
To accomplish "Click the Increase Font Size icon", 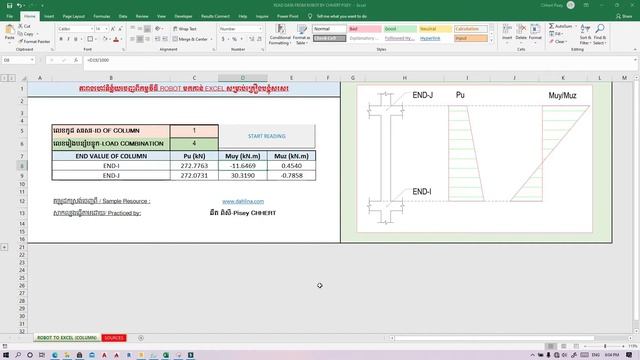I will coord(113,29).
